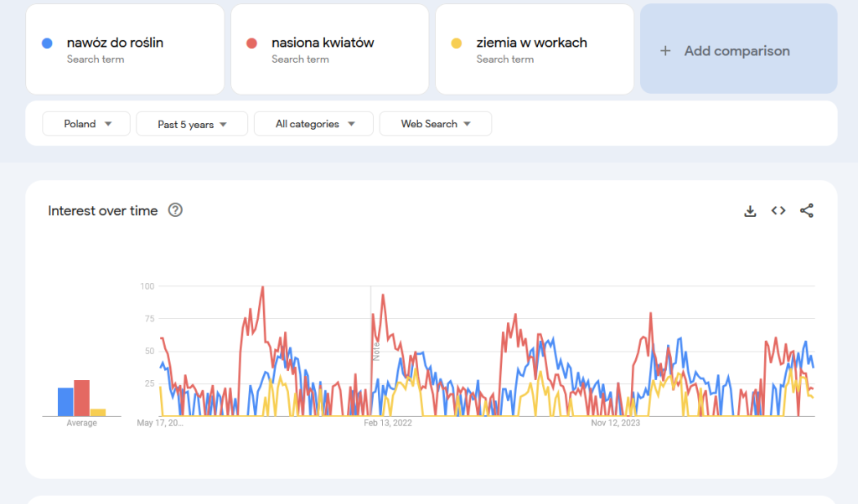Click the red dot for nasiona kwiatów
Viewport: 858px width, 504px height.
point(251,44)
